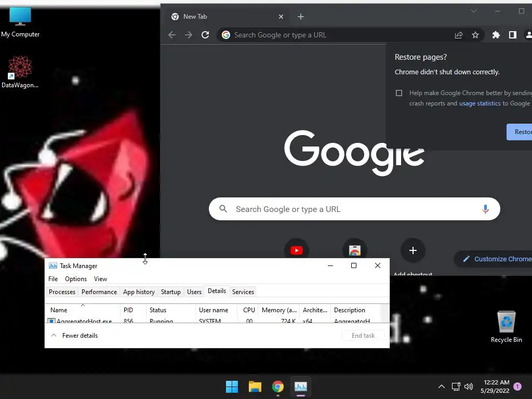Image resolution: width=532 pixels, height=399 pixels.
Task: Open the DataWagon desktop shortcut
Action: click(20, 72)
